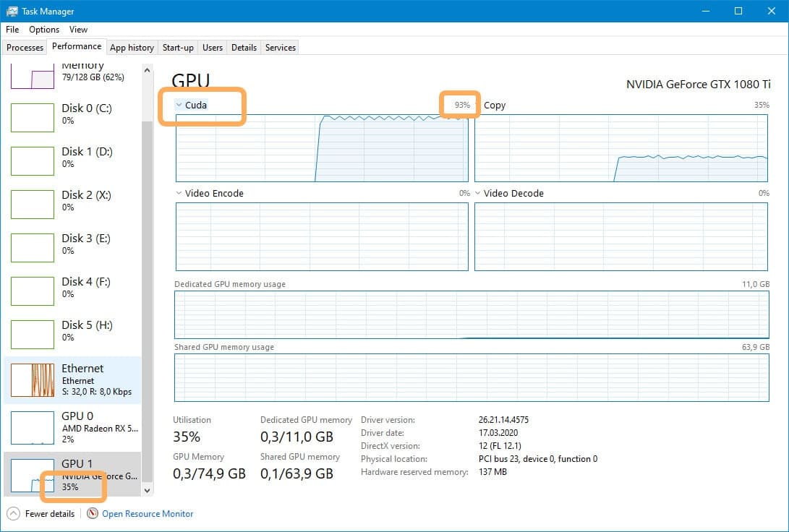Click the Dedicated GPU memory usage graph

(472, 314)
